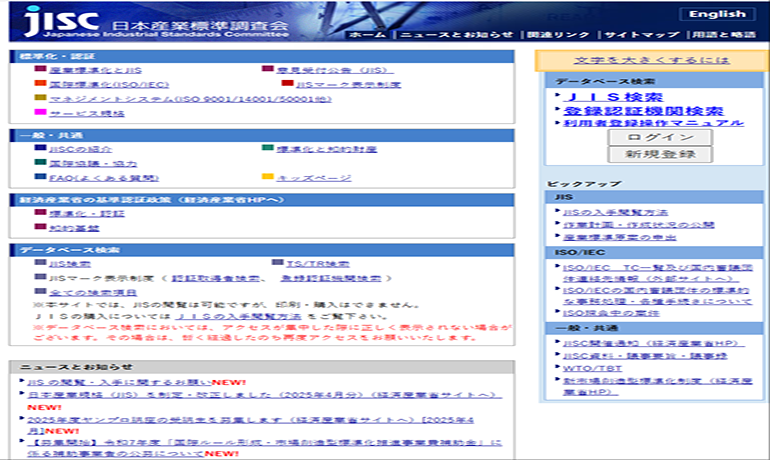The height and width of the screenshot is (460, 770).
Task: Open the 2025年度 news item link
Action: point(250,425)
